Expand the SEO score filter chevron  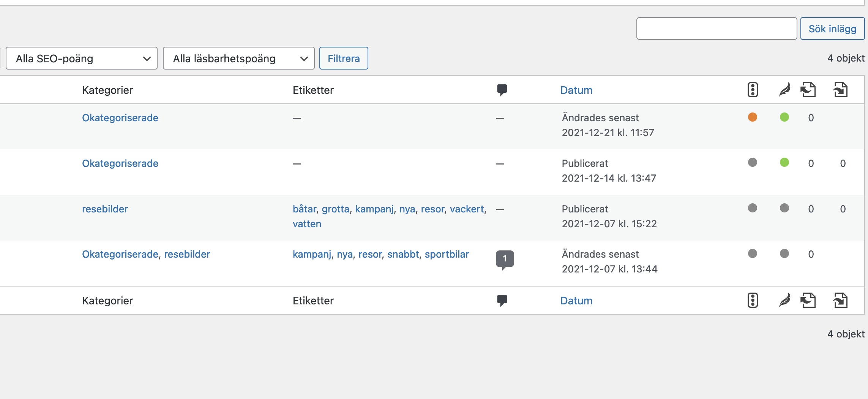(147, 58)
